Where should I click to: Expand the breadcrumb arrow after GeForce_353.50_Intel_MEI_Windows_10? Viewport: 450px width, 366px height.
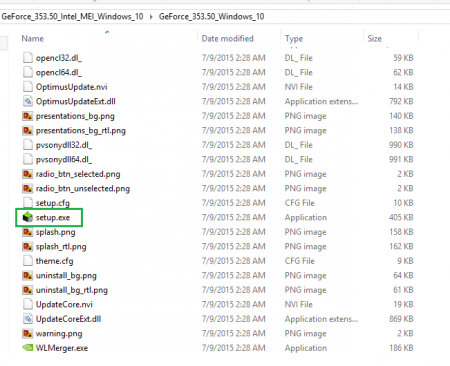point(151,17)
